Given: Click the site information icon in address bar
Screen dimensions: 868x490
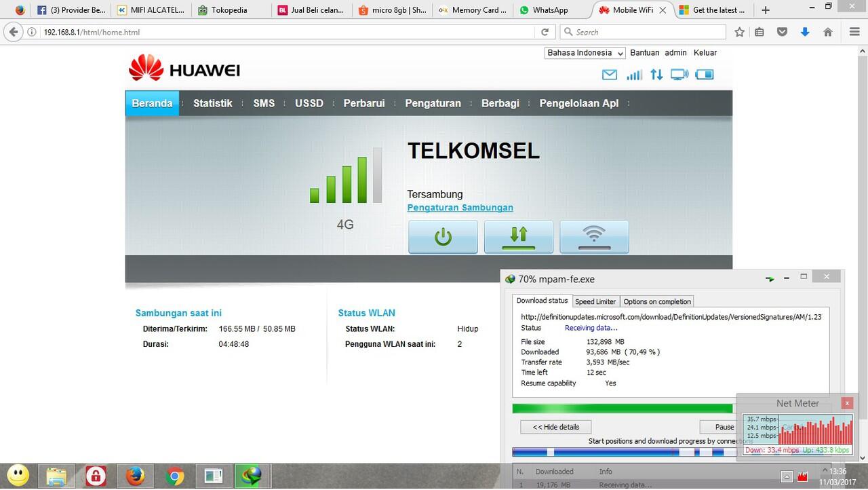Looking at the screenshot, I should coord(32,32).
